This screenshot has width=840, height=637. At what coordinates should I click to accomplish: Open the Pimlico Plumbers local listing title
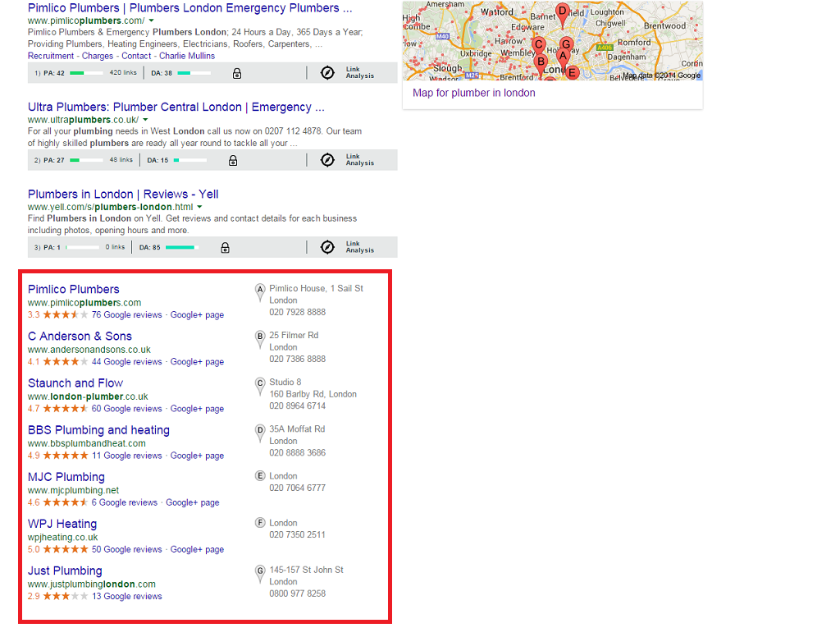coord(73,289)
